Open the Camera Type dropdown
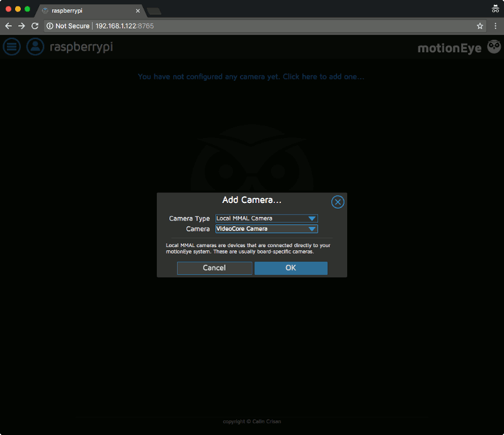 (x=265, y=217)
